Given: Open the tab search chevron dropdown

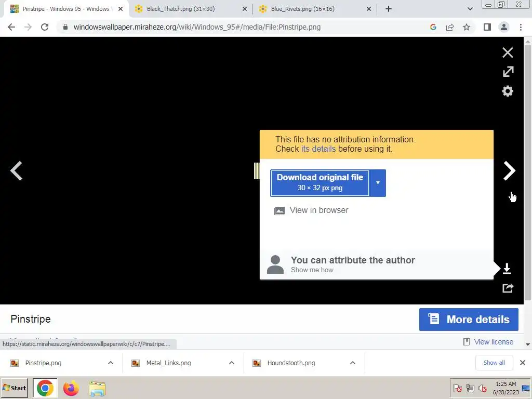Looking at the screenshot, I should click(x=470, y=9).
